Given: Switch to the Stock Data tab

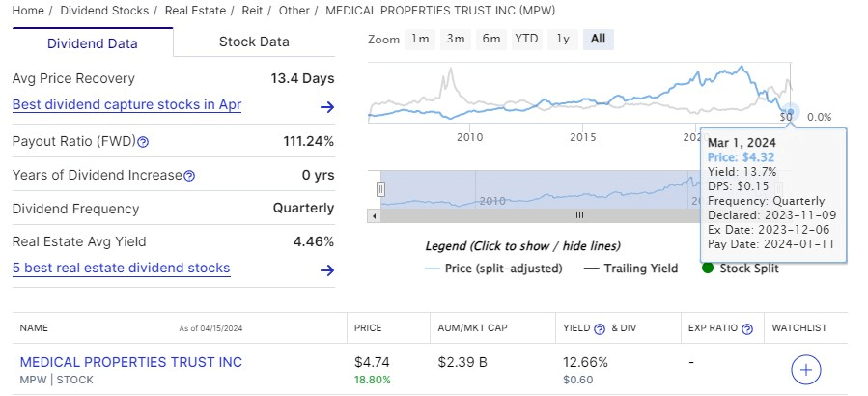Looking at the screenshot, I should pyautogui.click(x=254, y=42).
